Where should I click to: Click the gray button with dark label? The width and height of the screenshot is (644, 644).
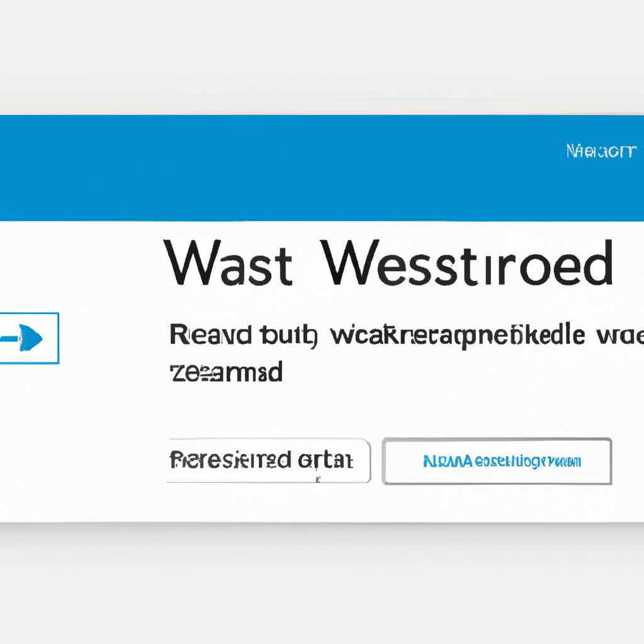[x=269, y=460]
